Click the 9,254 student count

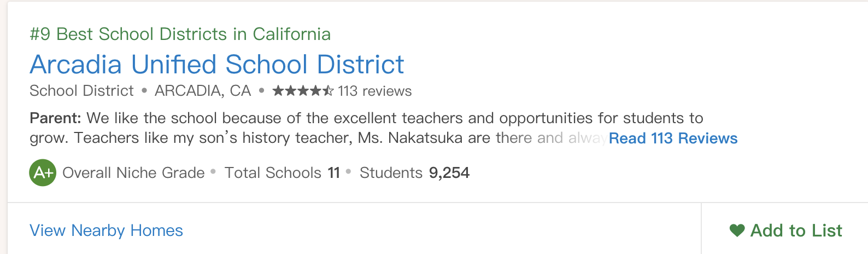[x=449, y=173]
